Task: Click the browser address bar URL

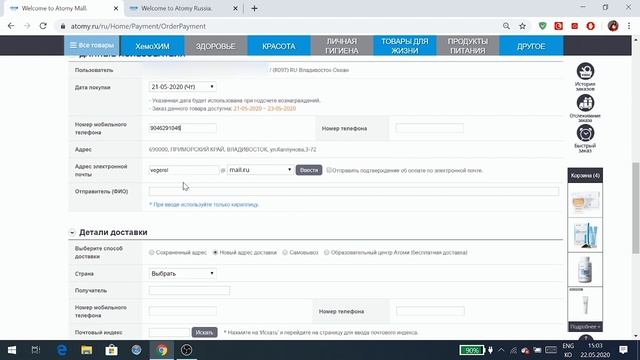Action: coord(138,26)
